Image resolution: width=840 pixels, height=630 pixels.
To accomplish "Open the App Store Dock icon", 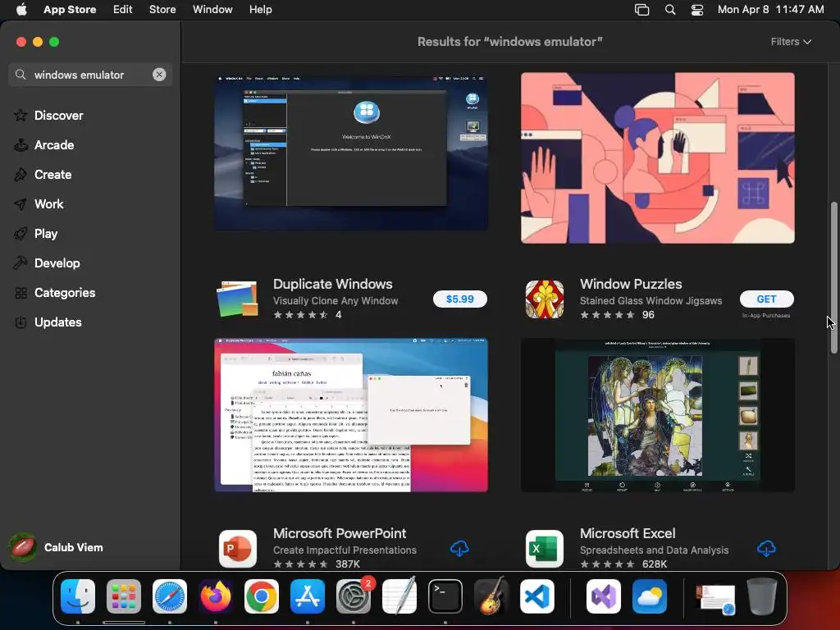I will (x=308, y=596).
